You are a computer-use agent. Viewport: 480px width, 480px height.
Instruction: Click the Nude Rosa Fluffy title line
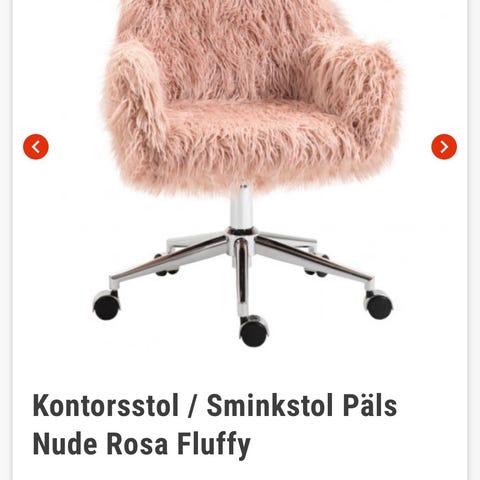pyautogui.click(x=142, y=443)
